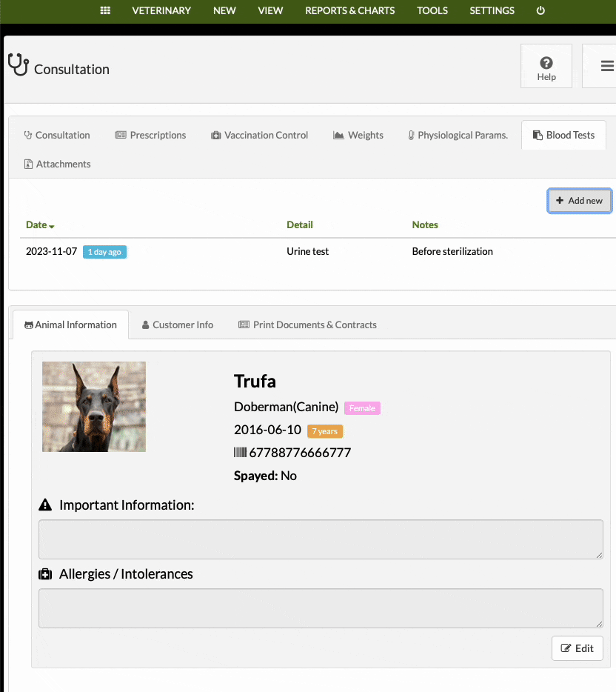Image resolution: width=616 pixels, height=692 pixels.
Task: Click the power logout icon
Action: pos(540,10)
